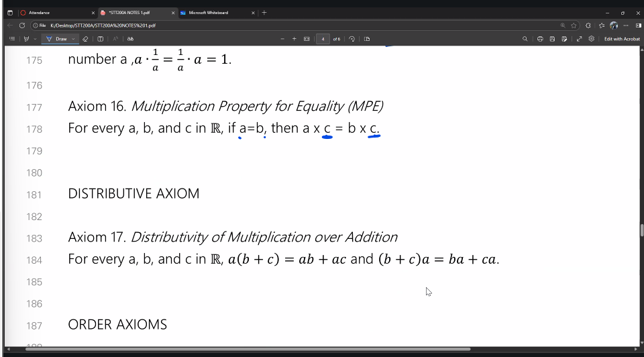Image resolution: width=644 pixels, height=357 pixels.
Task: Expand the Draw tool options dropdown
Action: (x=73, y=39)
